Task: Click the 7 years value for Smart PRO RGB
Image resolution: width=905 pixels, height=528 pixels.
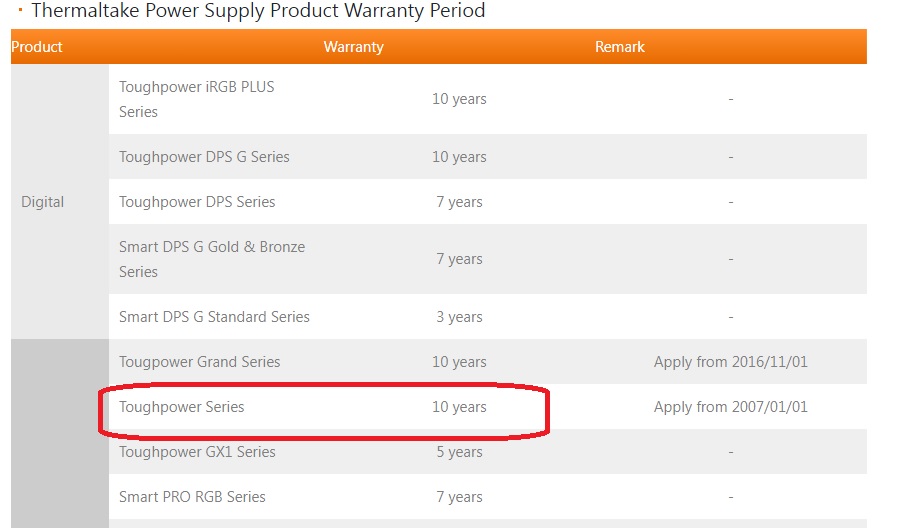Action: click(459, 497)
